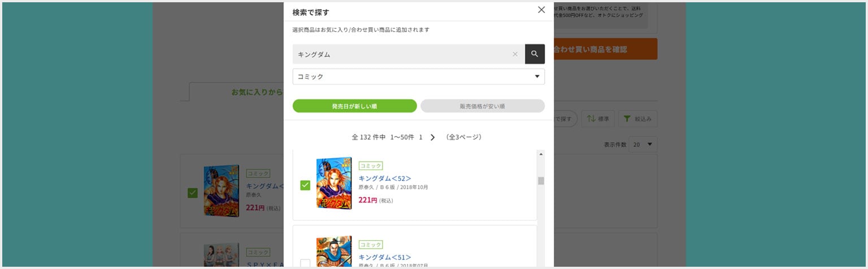Image resolution: width=868 pixels, height=269 pixels.
Task: Click the 絞込み filter funnel icon
Action: 627,119
